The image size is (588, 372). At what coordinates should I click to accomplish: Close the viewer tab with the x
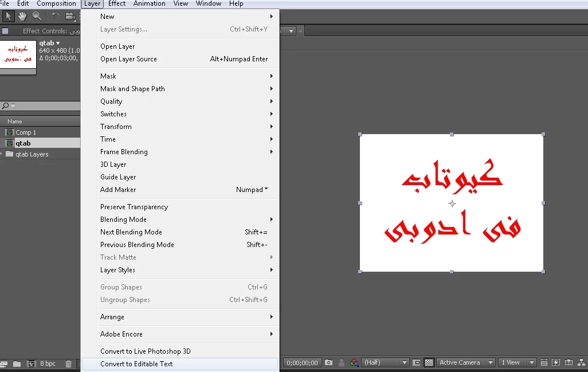point(300,31)
